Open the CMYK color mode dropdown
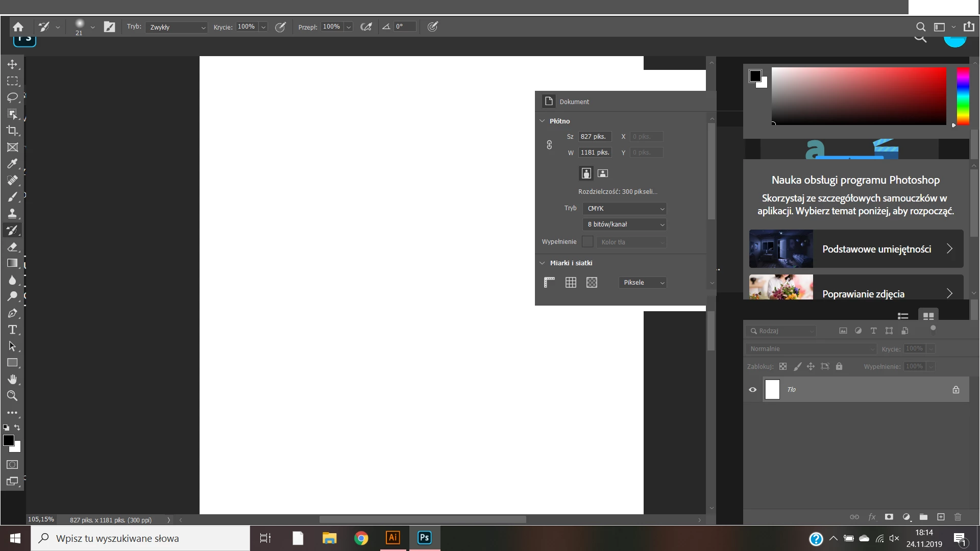The image size is (980, 551). coord(624,209)
